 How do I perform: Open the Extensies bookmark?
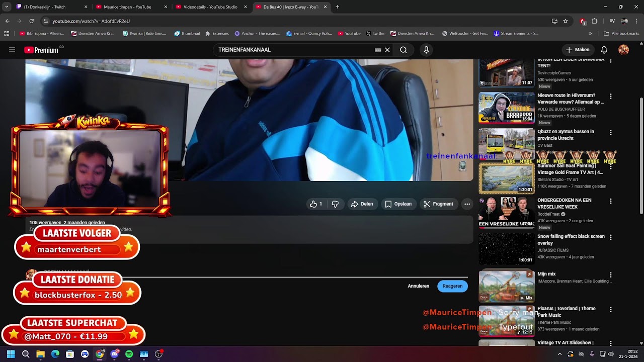pos(216,34)
